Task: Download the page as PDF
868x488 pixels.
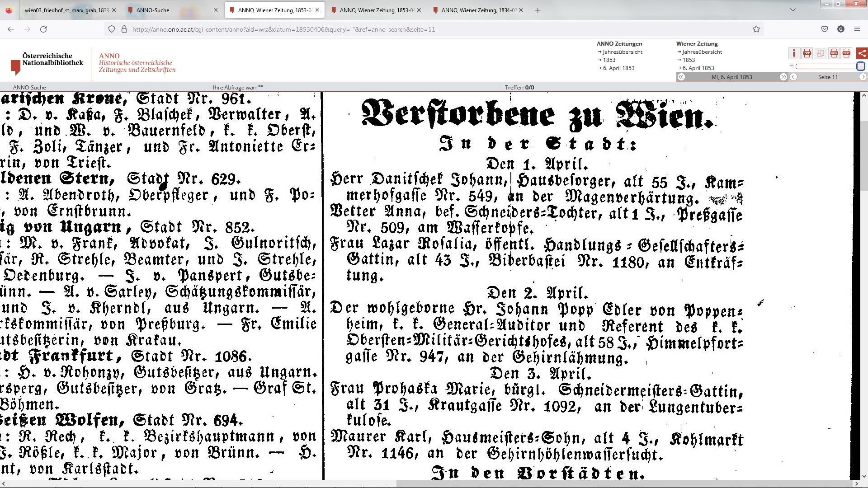Action: point(807,53)
